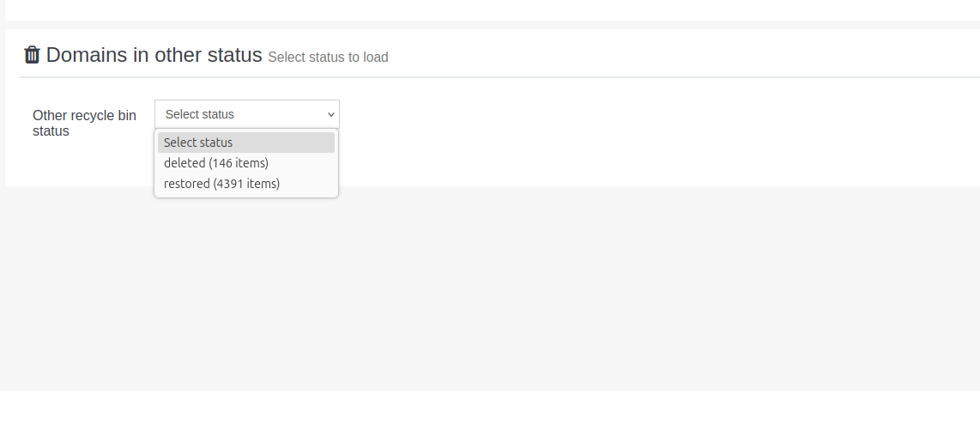The height and width of the screenshot is (425, 980).
Task: Click the 'Domains in other status' heading
Action: click(154, 56)
